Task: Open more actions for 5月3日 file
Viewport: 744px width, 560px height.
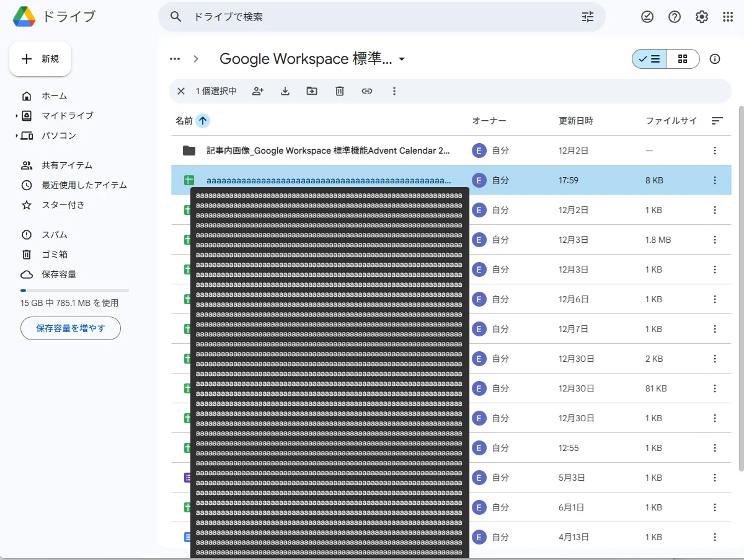Action: (x=715, y=478)
